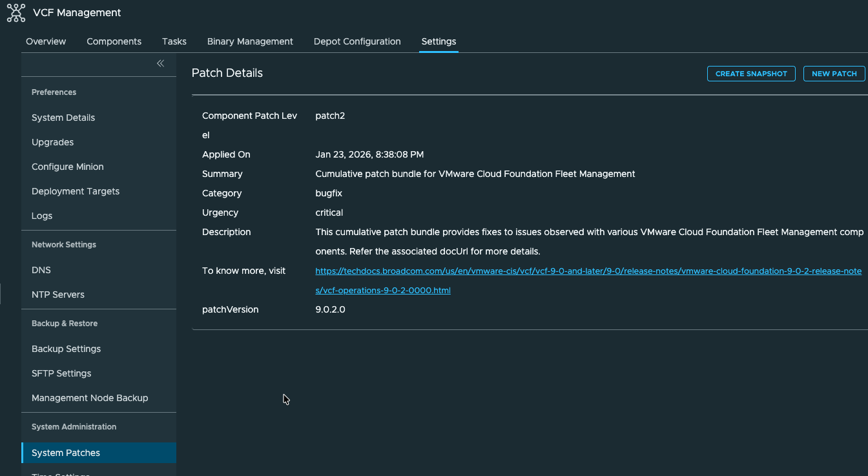
Task: Open the Binary Management tab
Action: 250,41
